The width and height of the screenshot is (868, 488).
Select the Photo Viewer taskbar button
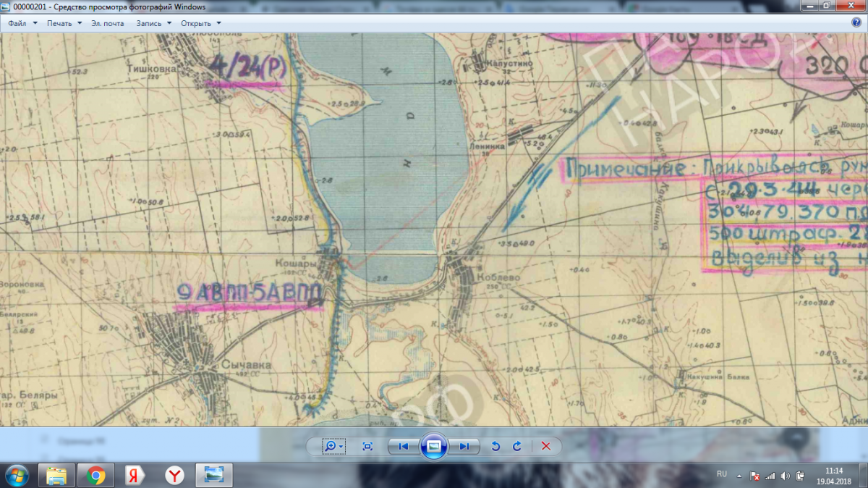[x=215, y=476]
